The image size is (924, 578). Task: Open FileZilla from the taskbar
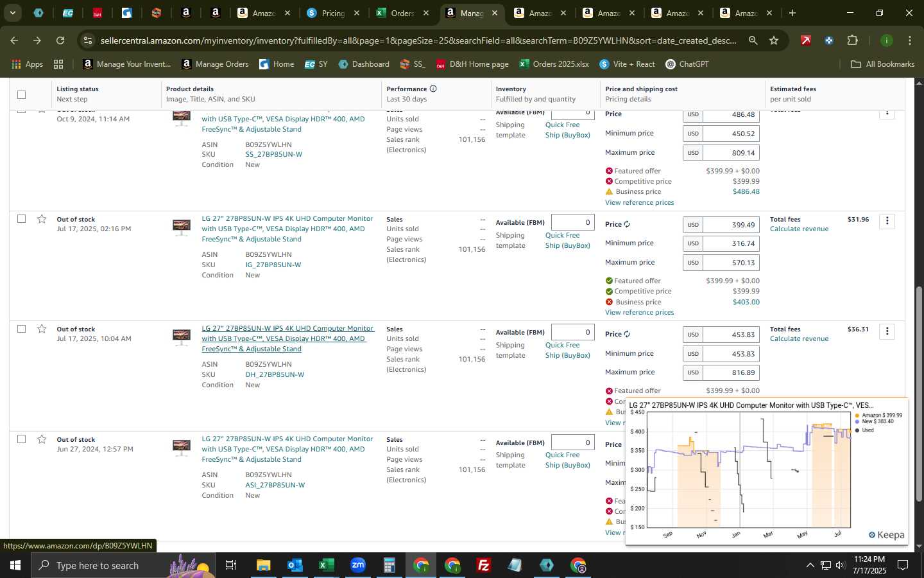484,565
